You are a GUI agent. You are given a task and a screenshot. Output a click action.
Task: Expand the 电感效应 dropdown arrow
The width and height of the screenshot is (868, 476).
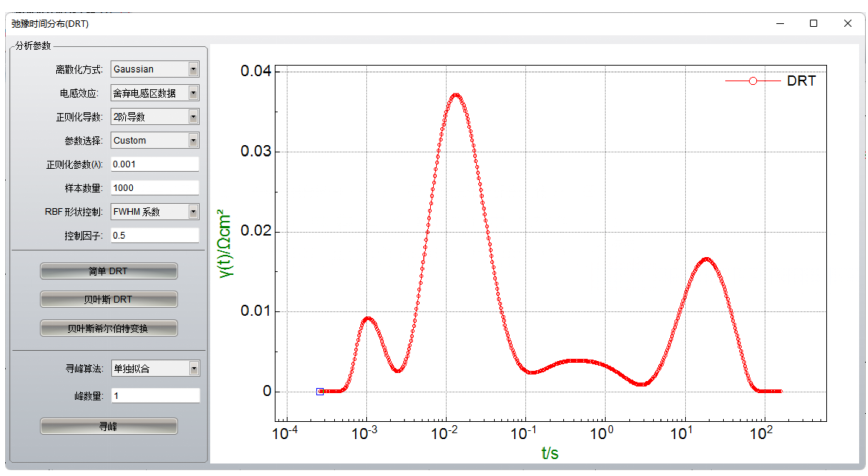click(x=193, y=93)
